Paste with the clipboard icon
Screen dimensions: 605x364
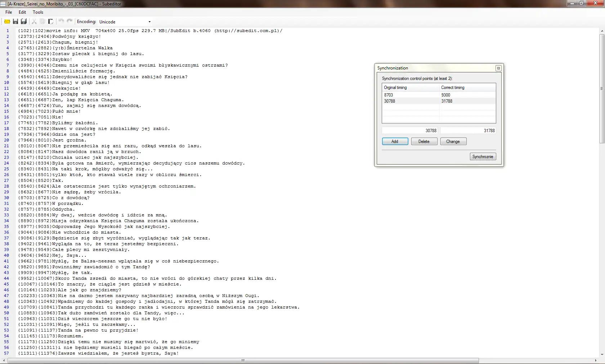point(51,22)
